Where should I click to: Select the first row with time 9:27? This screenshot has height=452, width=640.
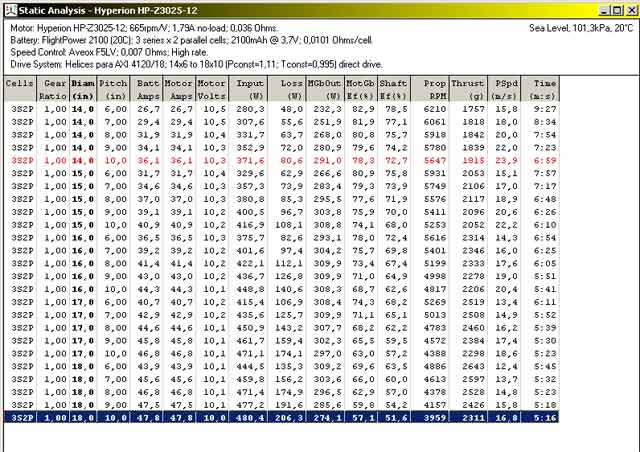320,107
